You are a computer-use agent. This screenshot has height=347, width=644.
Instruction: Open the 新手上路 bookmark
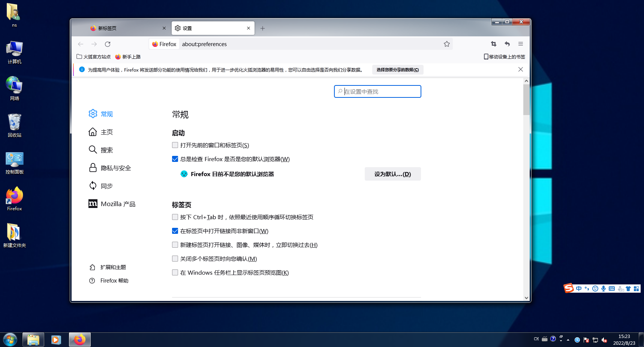[128, 57]
